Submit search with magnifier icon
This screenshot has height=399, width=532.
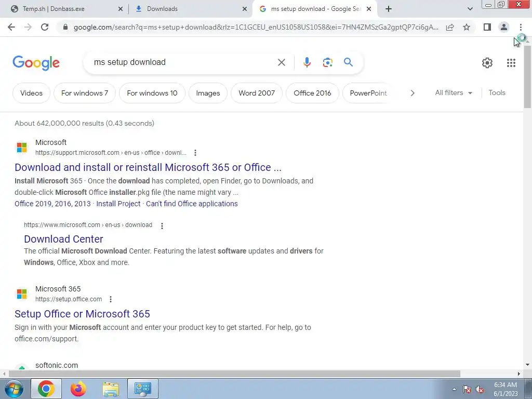348,62
